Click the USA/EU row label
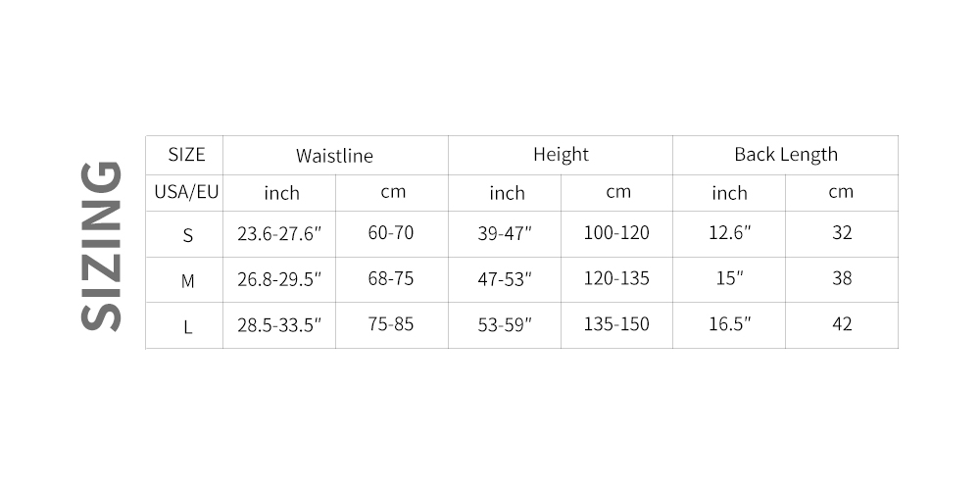The height and width of the screenshot is (485, 980). pos(186,192)
